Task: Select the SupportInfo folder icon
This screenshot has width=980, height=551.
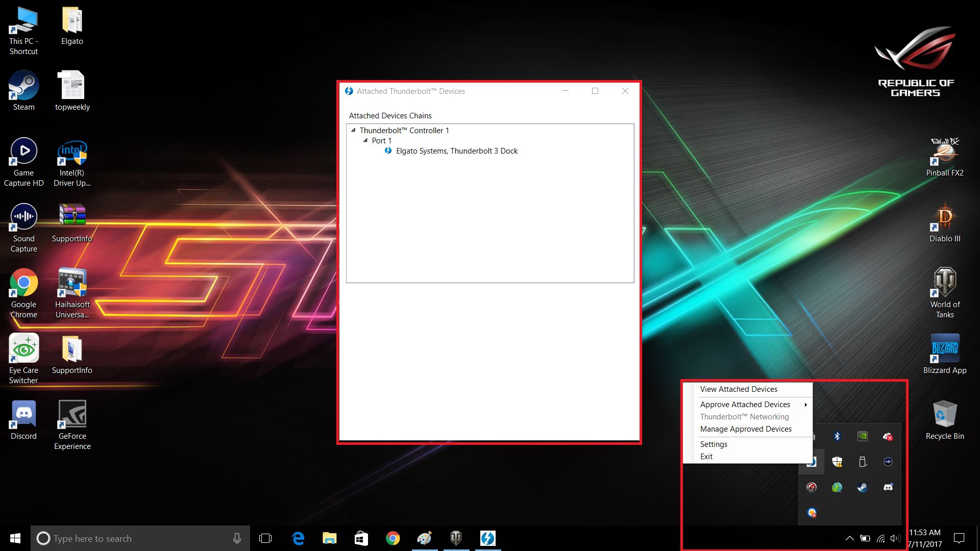Action: coord(72,355)
